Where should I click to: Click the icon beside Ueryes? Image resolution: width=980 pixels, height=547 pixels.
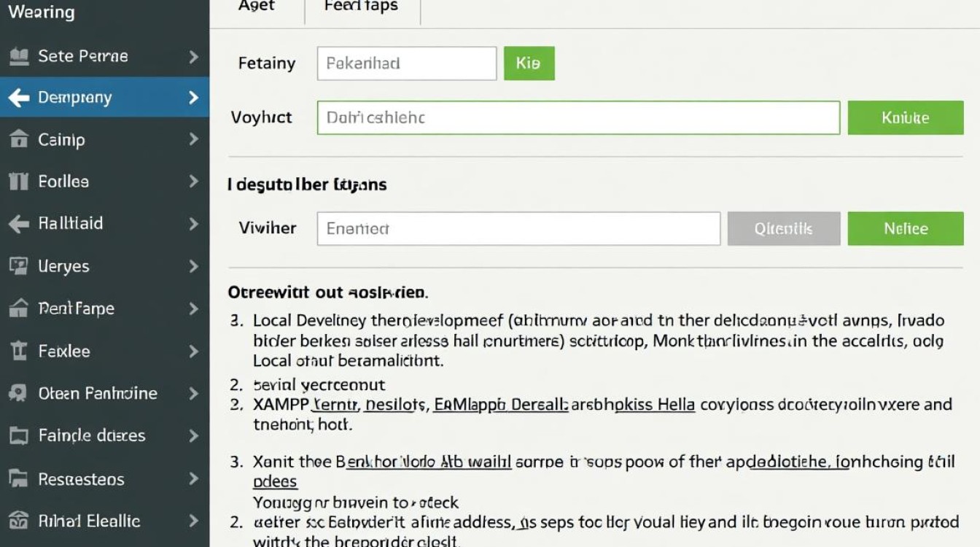tap(19, 266)
